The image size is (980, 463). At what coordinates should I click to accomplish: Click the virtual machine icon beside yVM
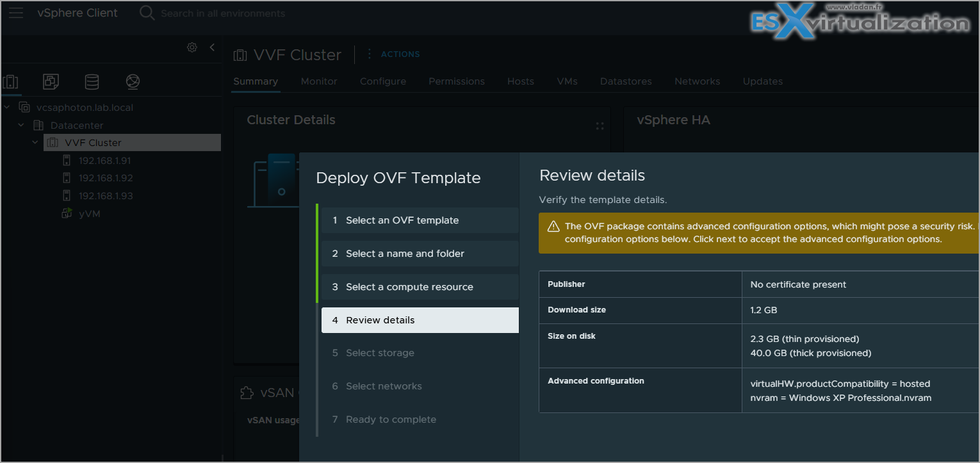point(67,214)
